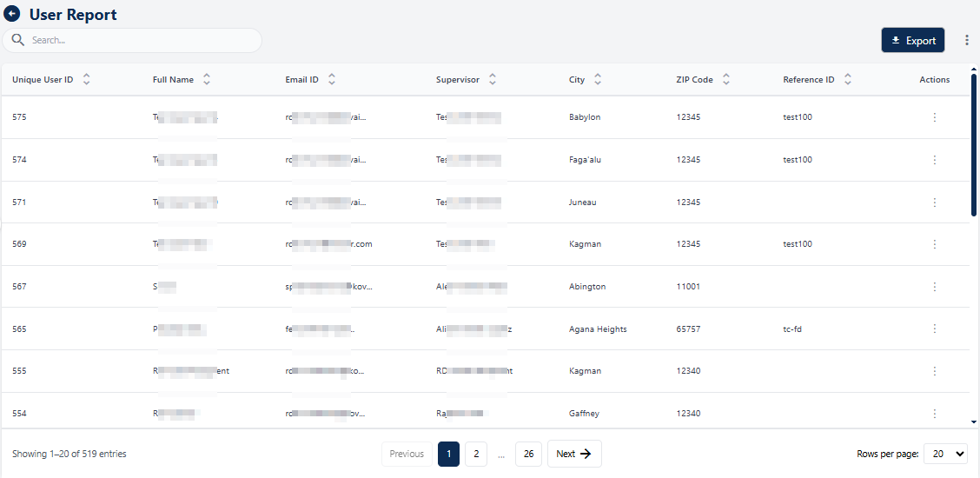980x478 pixels.
Task: Select page 1 in pagination
Action: pos(449,454)
